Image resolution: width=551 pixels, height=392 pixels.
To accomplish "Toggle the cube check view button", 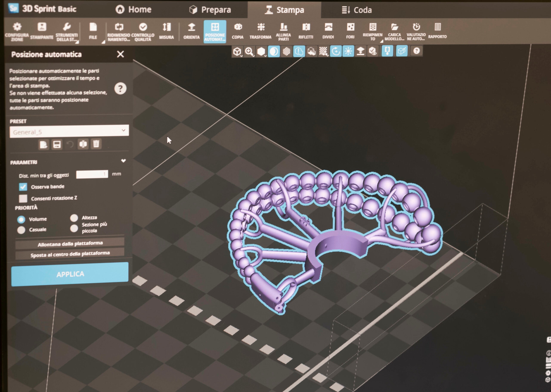I will 402,51.
